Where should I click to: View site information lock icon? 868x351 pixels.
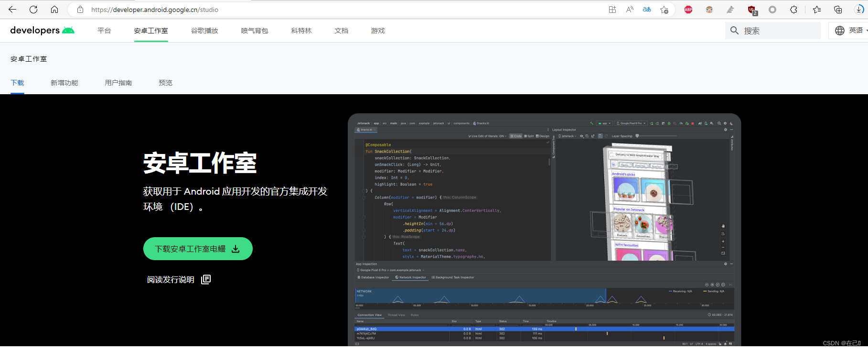click(80, 10)
